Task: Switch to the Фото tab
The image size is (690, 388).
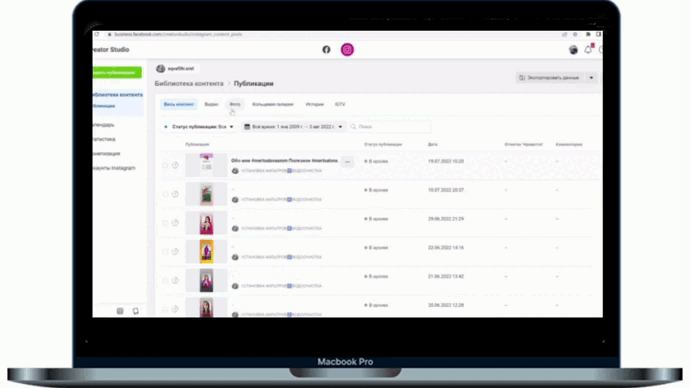Action: pyautogui.click(x=235, y=104)
